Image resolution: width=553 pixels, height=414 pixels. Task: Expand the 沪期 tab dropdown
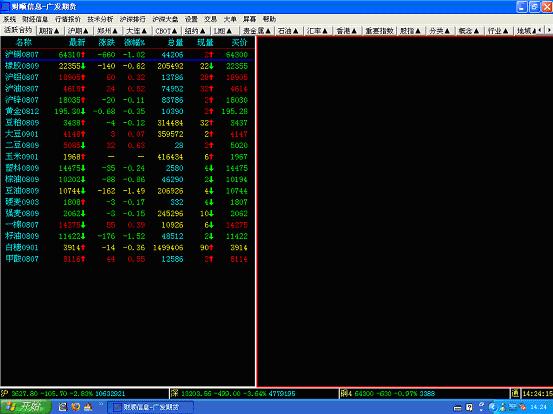(x=78, y=31)
